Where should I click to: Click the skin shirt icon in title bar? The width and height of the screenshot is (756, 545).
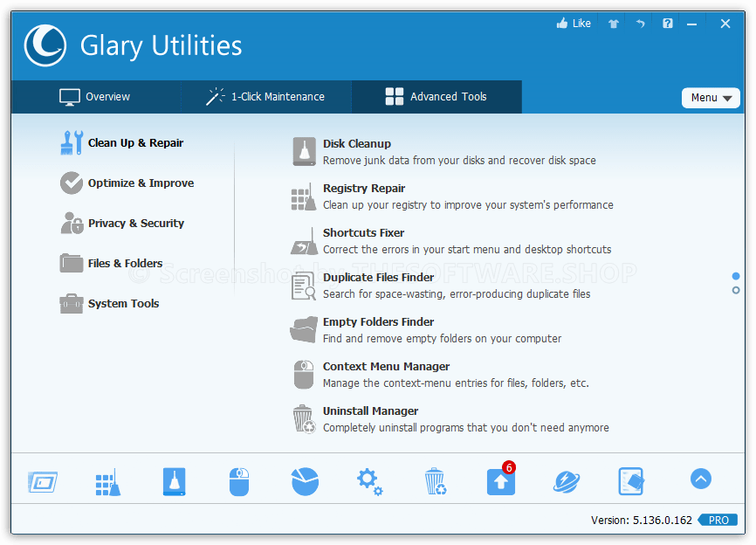point(614,24)
